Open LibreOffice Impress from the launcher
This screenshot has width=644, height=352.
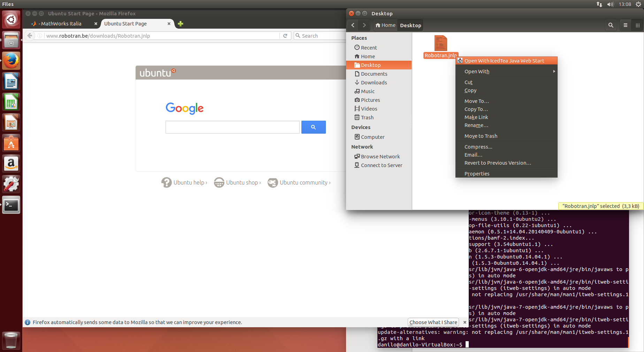pyautogui.click(x=11, y=122)
